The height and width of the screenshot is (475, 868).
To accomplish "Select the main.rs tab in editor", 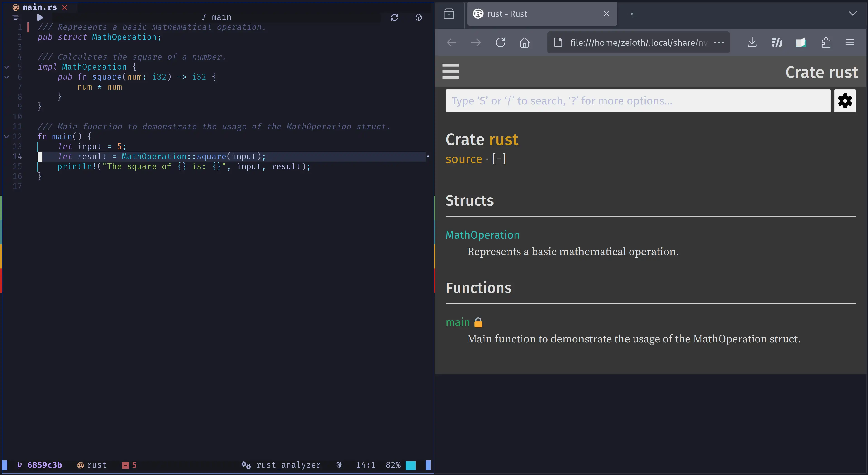I will [39, 7].
